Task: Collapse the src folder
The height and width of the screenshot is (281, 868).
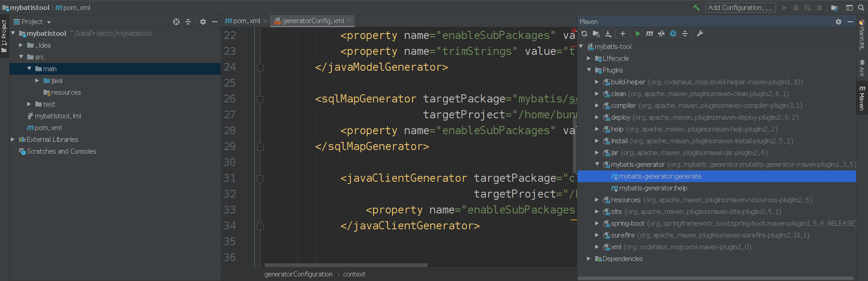Action: [21, 57]
